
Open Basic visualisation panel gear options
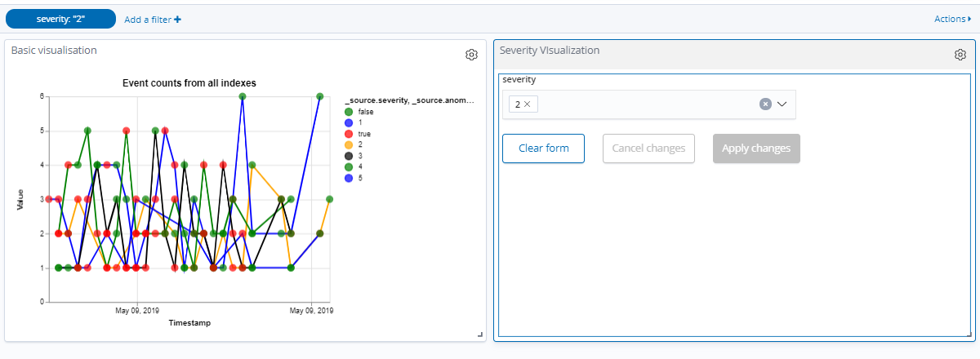(471, 55)
